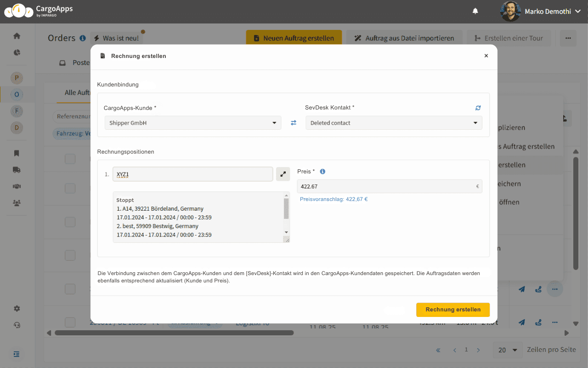Apply the Preisvoranschlag 422,67 € suggestion

[x=334, y=199]
